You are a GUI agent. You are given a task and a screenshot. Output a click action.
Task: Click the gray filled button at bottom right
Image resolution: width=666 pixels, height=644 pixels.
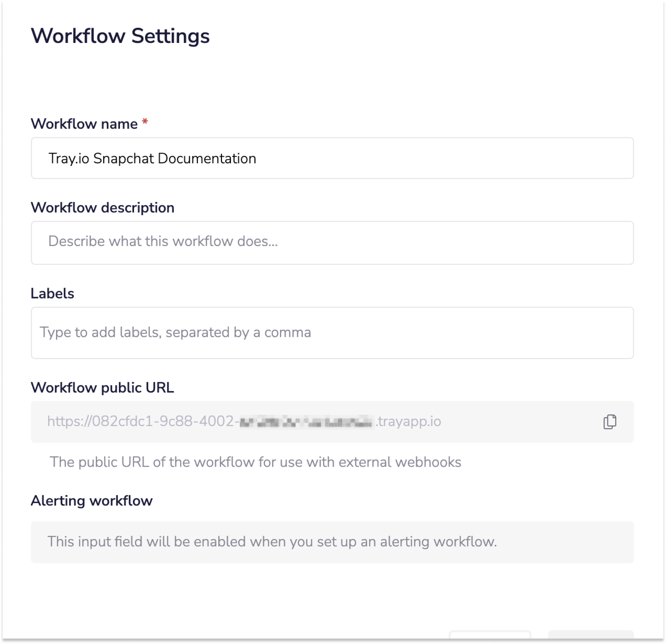[x=591, y=635]
